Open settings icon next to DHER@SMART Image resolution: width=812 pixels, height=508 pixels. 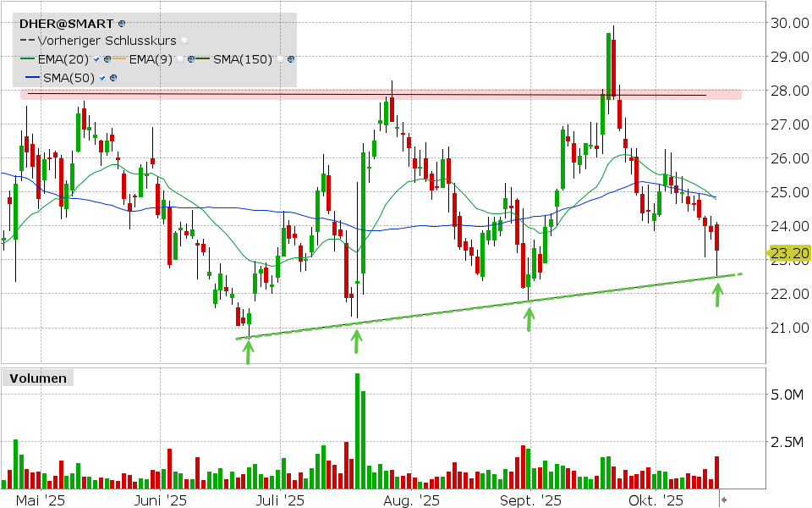(x=123, y=23)
